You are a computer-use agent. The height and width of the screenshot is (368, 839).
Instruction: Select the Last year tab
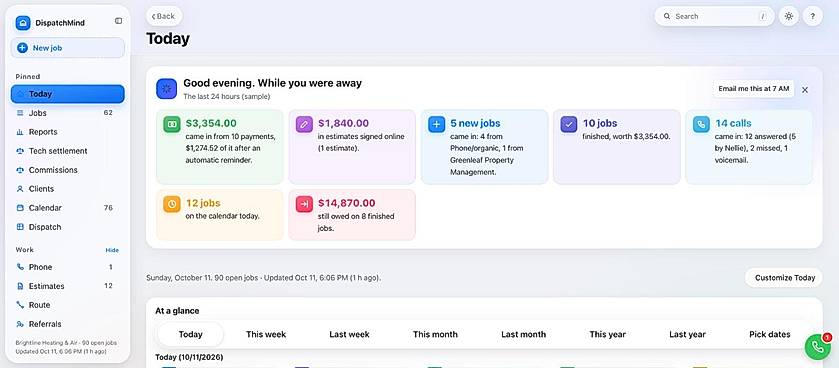point(687,334)
